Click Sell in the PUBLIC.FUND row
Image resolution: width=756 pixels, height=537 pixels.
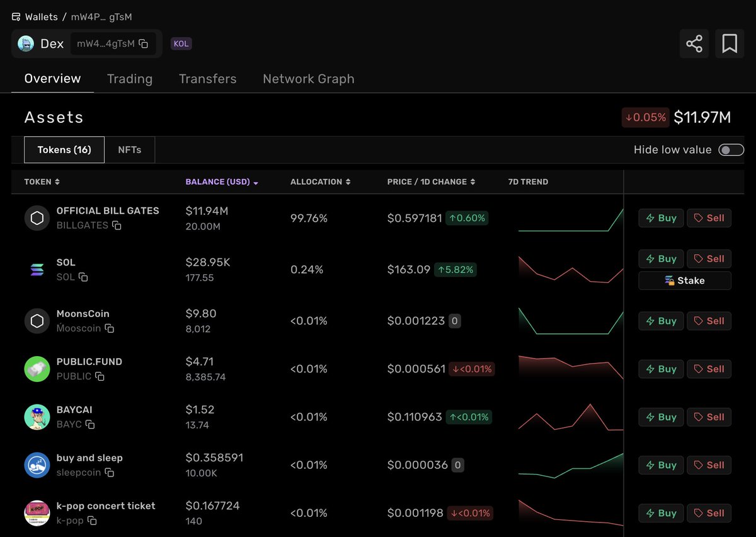click(x=709, y=369)
